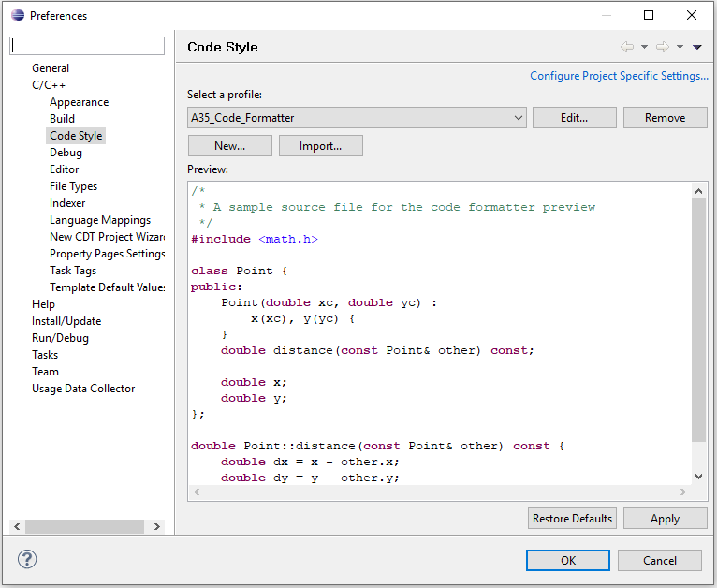
Task: Click the back navigation arrow icon
Action: 627,47
